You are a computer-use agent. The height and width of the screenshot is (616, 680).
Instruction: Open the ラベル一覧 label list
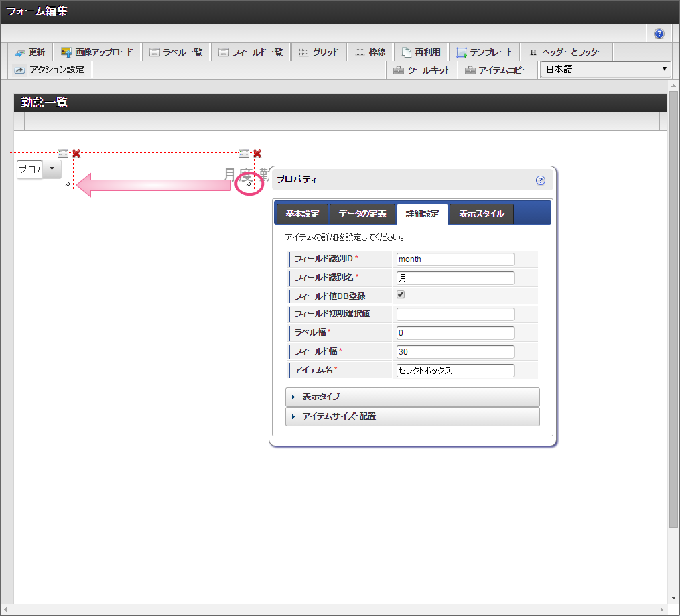[x=176, y=52]
